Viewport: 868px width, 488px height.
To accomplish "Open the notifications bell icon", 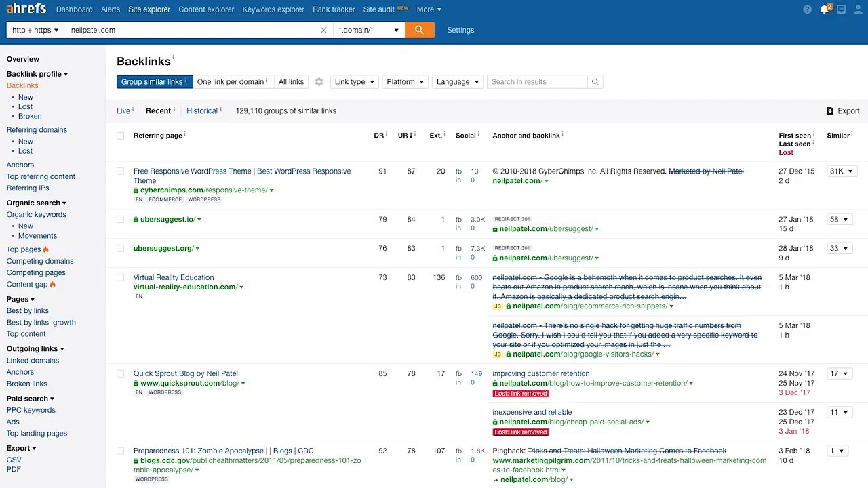I will tap(825, 9).
